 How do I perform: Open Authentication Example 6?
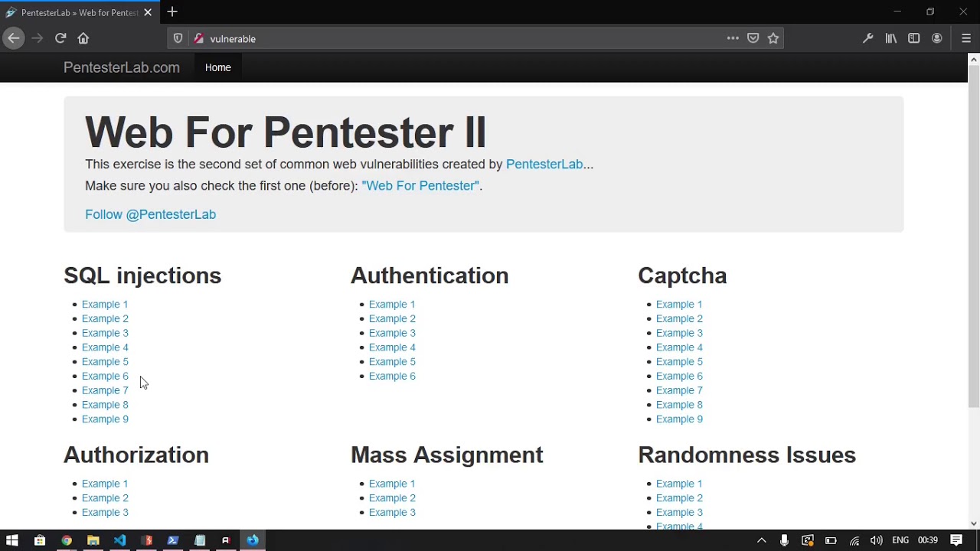[392, 376]
